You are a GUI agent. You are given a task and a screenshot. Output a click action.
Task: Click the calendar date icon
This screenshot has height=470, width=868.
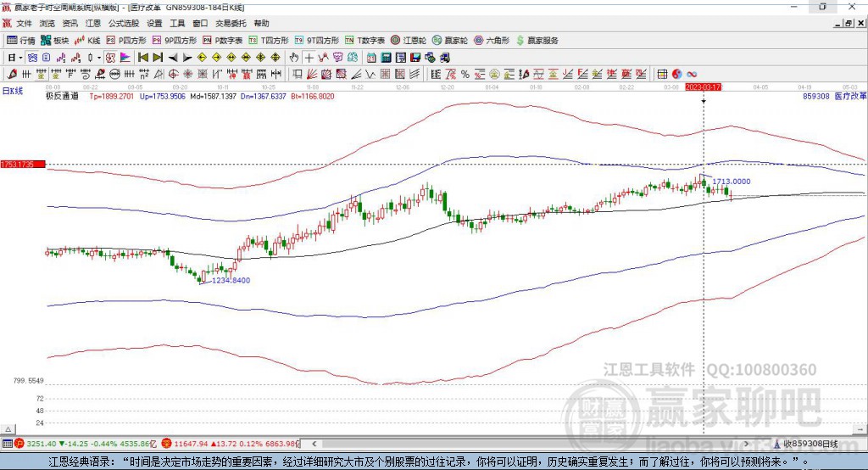click(371, 58)
